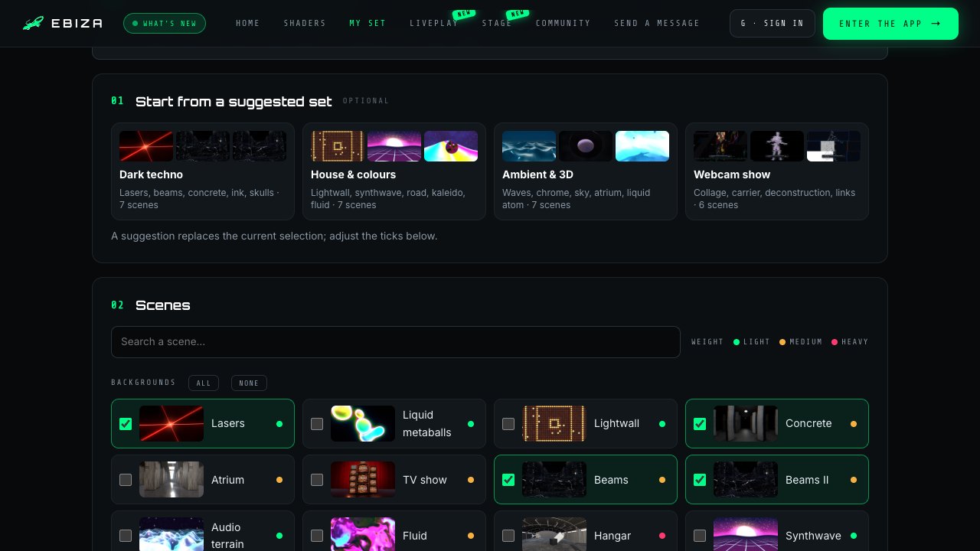Open the What's New announcements
The height and width of the screenshot is (551, 980).
(x=165, y=24)
